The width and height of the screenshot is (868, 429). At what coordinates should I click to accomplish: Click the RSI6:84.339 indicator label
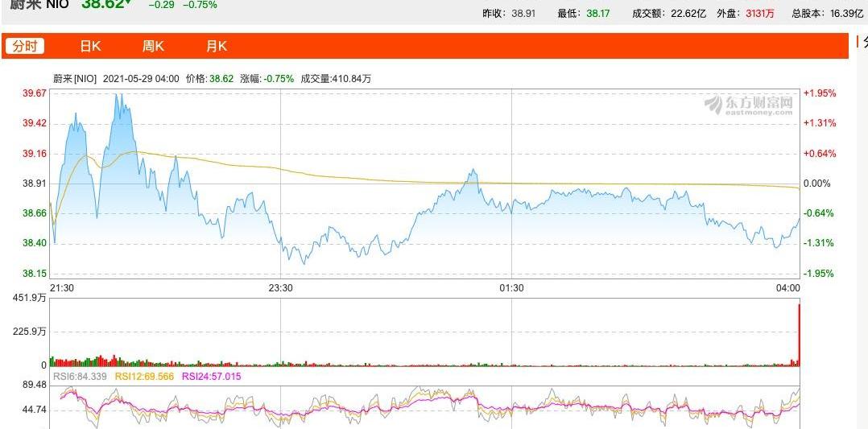79,377
